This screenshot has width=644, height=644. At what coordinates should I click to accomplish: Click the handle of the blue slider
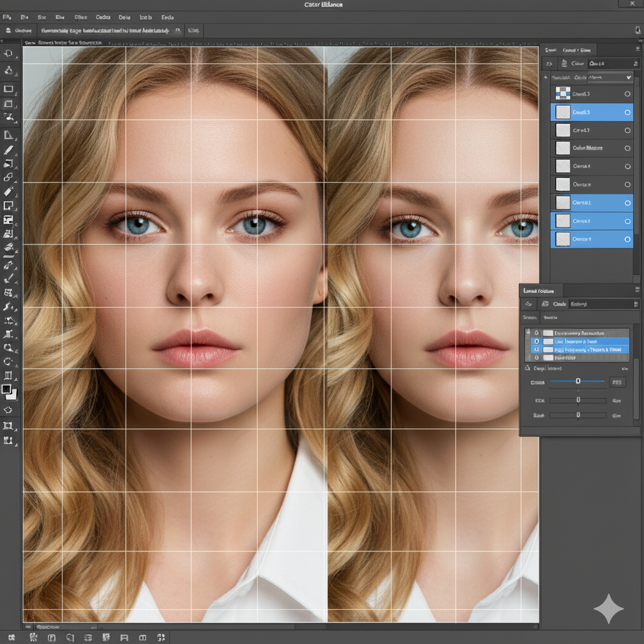[578, 381]
